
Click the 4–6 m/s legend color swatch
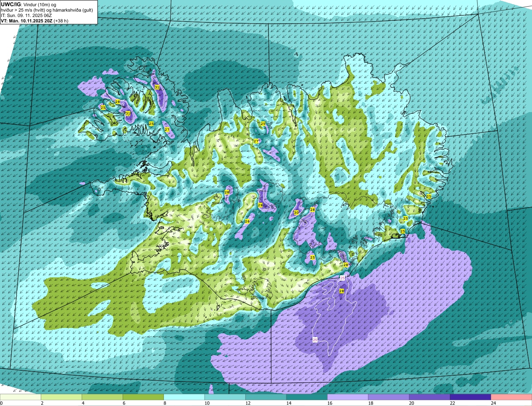102,397
